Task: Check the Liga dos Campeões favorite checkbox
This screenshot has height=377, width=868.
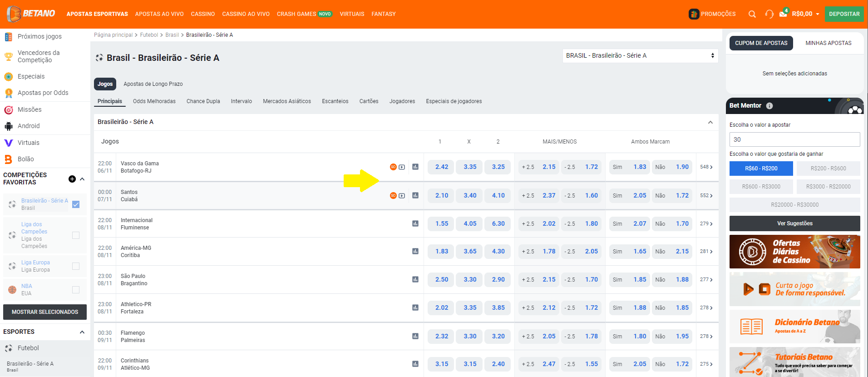Action: (76, 235)
